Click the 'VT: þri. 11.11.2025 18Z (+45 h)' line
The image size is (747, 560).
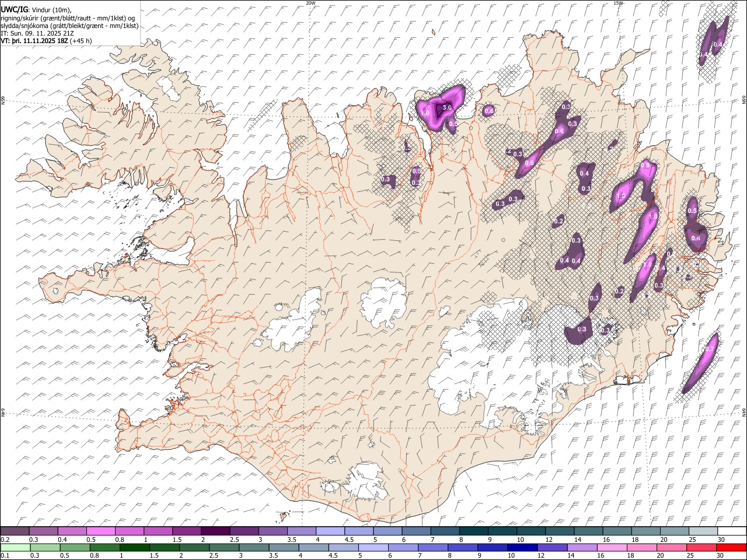tap(46, 41)
